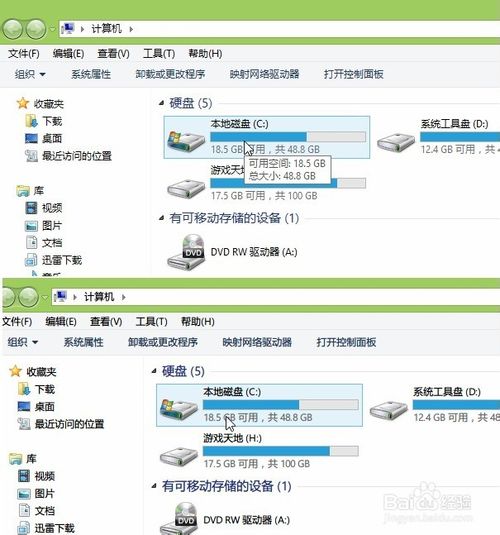The width and height of the screenshot is (500, 535).
Task: Collapse the 硬盘 (5) group in the top window
Action: pos(161,103)
